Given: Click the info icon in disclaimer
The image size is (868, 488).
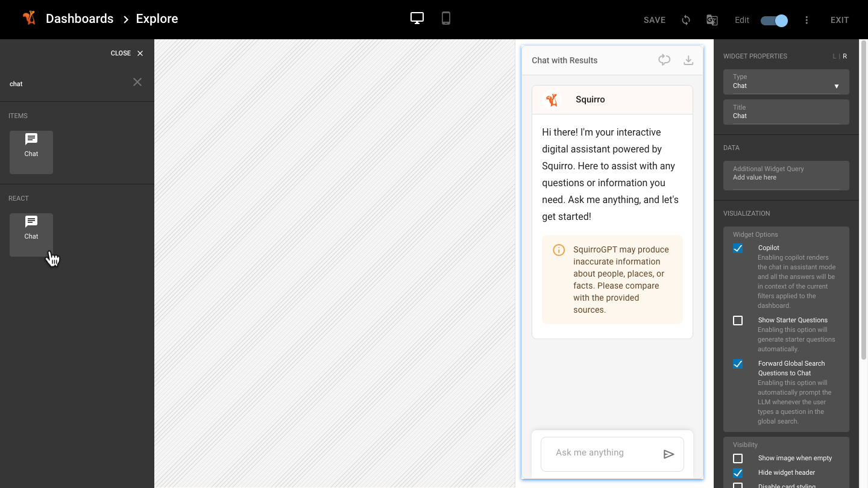Looking at the screenshot, I should tap(559, 249).
